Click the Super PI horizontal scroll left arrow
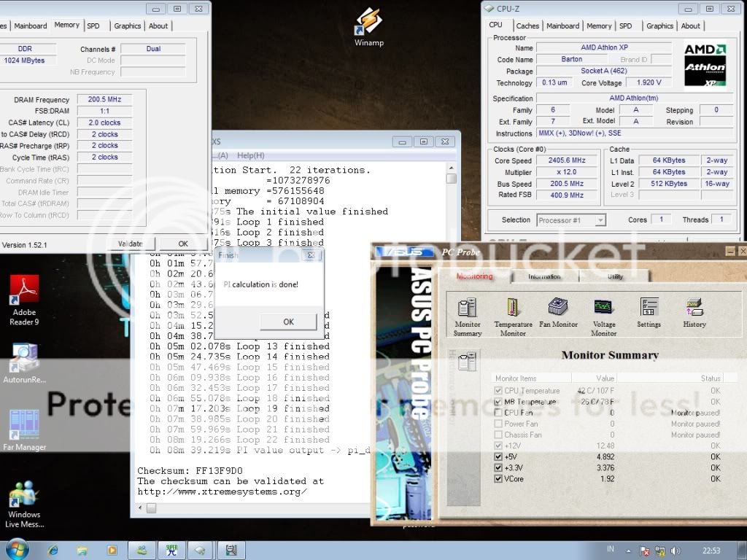Image resolution: width=747 pixels, height=560 pixels. pyautogui.click(x=139, y=508)
